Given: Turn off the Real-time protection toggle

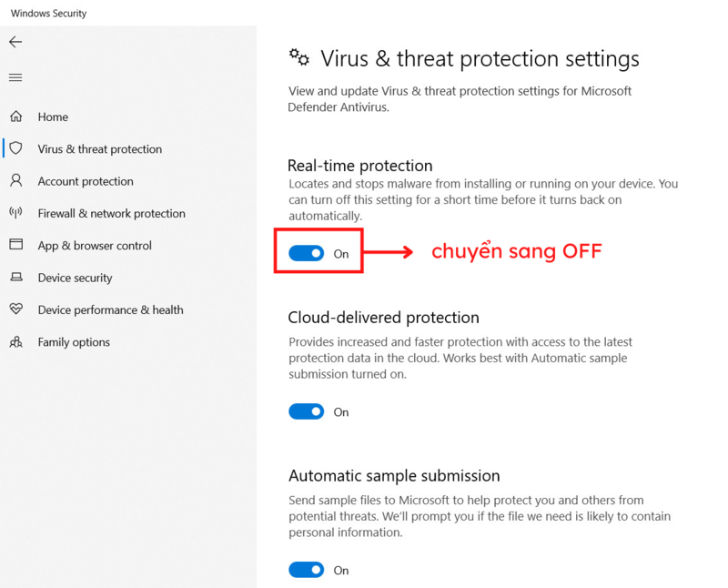Looking at the screenshot, I should [307, 254].
